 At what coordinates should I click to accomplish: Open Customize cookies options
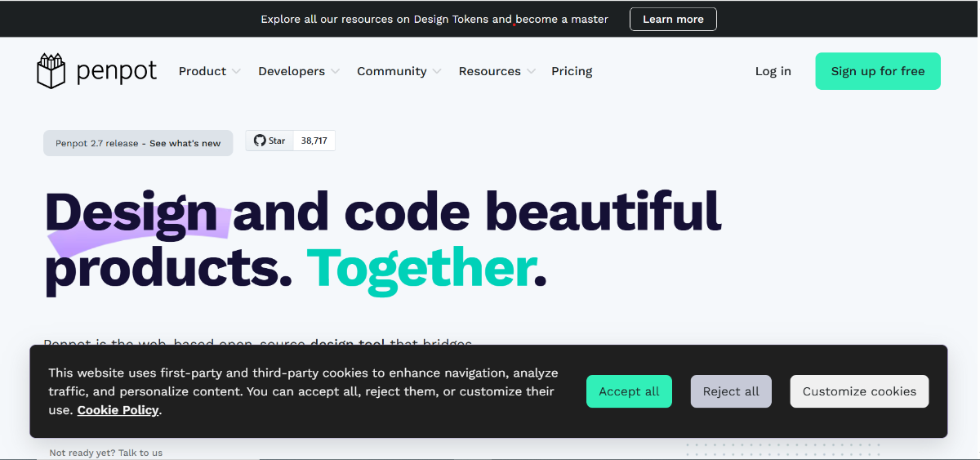859,391
